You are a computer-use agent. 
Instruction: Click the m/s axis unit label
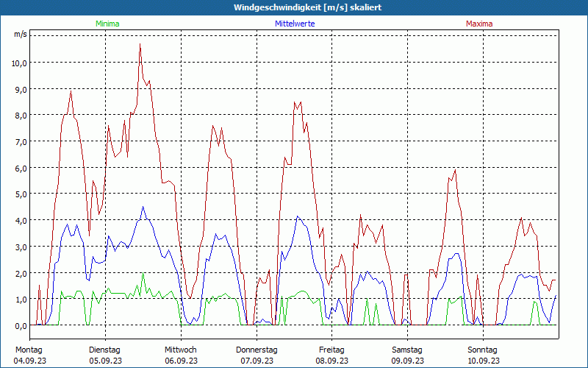point(21,34)
